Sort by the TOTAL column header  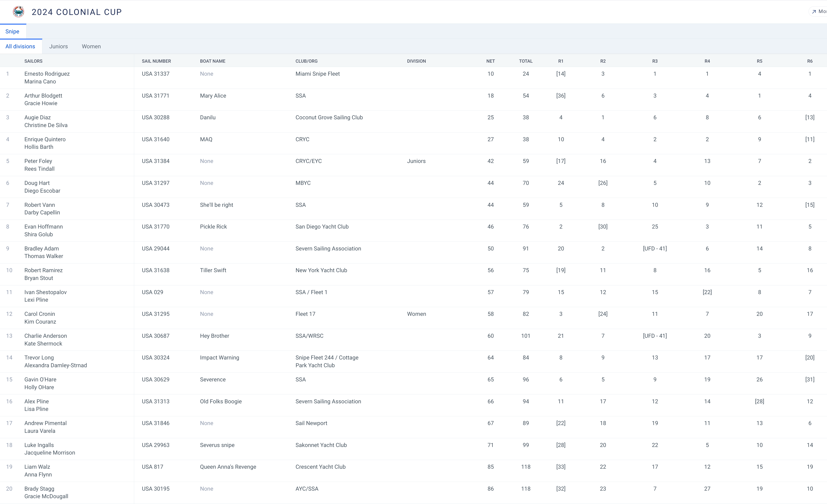point(526,61)
